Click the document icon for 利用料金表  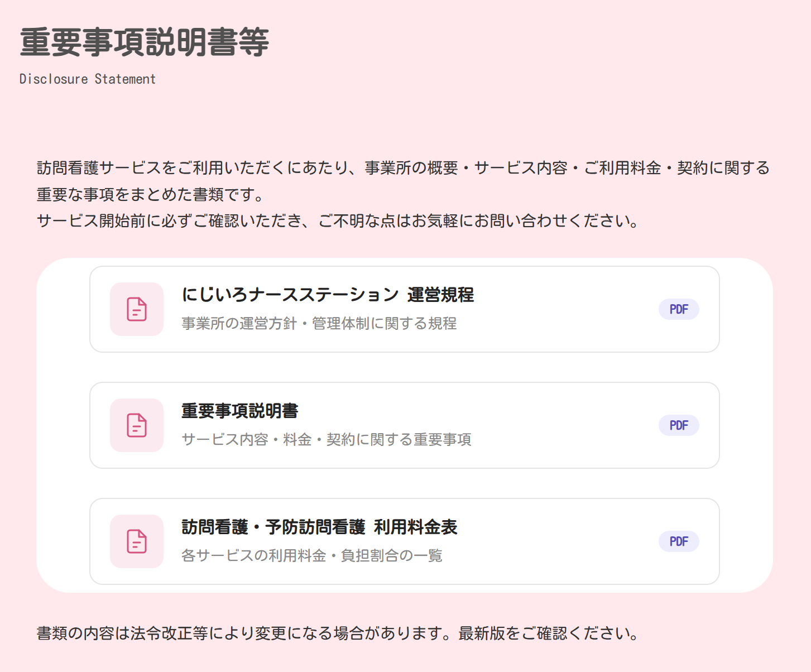click(x=137, y=541)
